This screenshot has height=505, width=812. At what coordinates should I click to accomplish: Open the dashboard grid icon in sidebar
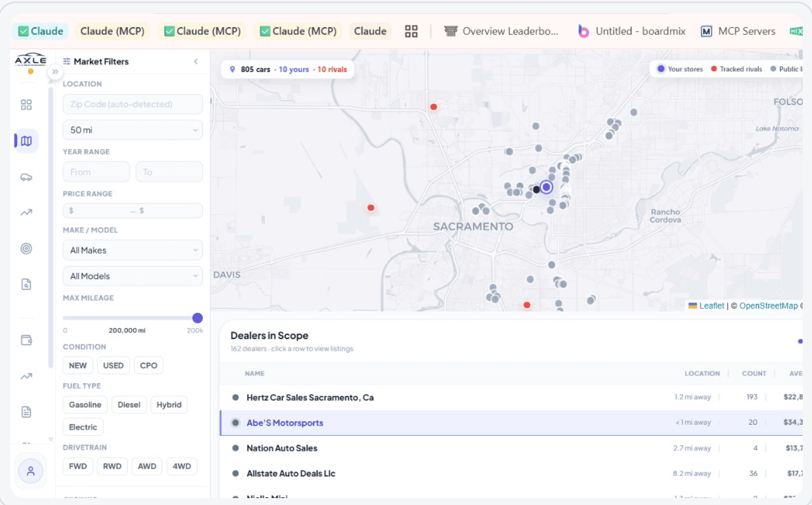(x=26, y=105)
